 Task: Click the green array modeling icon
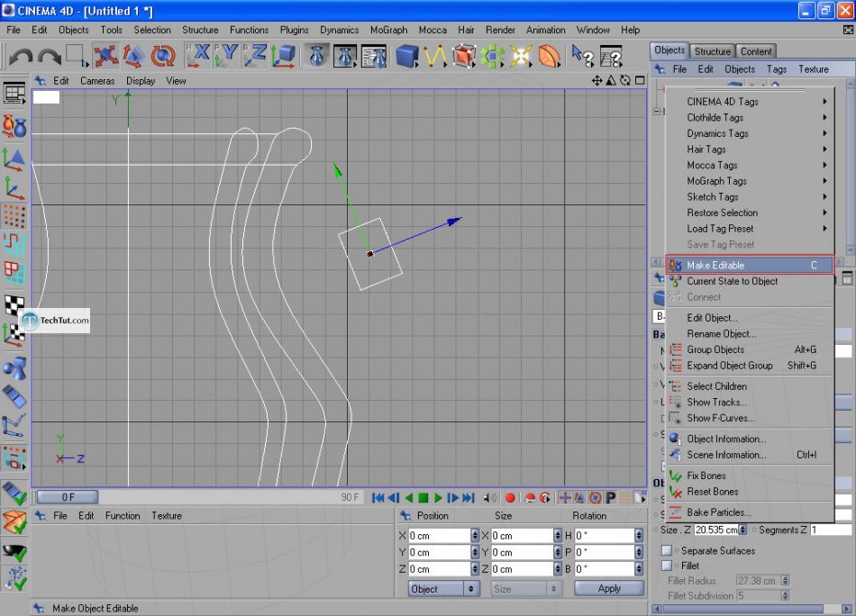[x=492, y=56]
